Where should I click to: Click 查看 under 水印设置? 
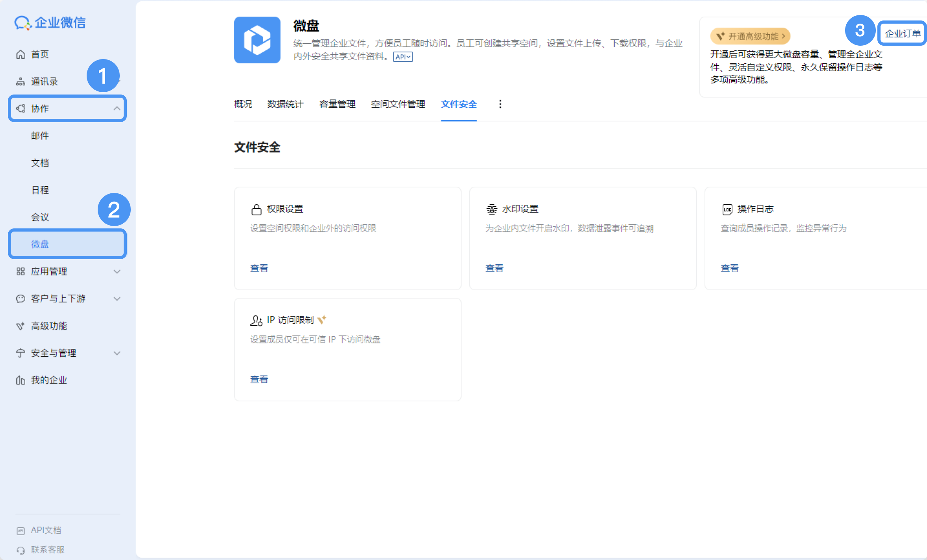(x=494, y=268)
